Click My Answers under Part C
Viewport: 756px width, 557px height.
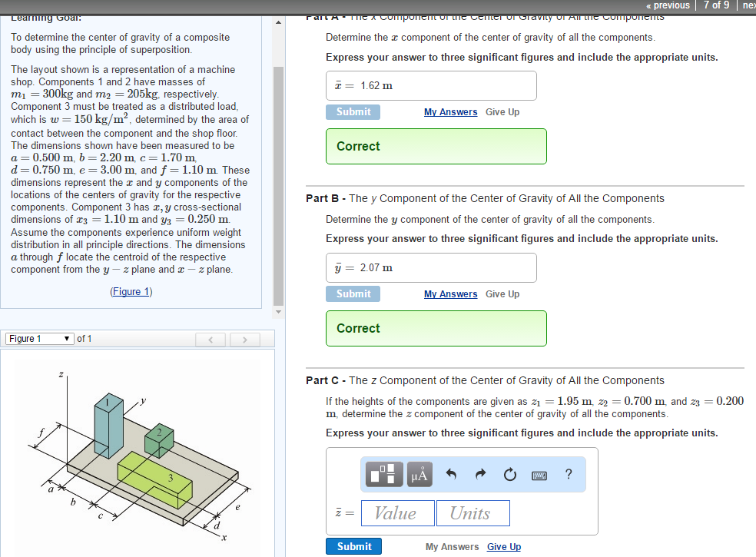click(450, 546)
